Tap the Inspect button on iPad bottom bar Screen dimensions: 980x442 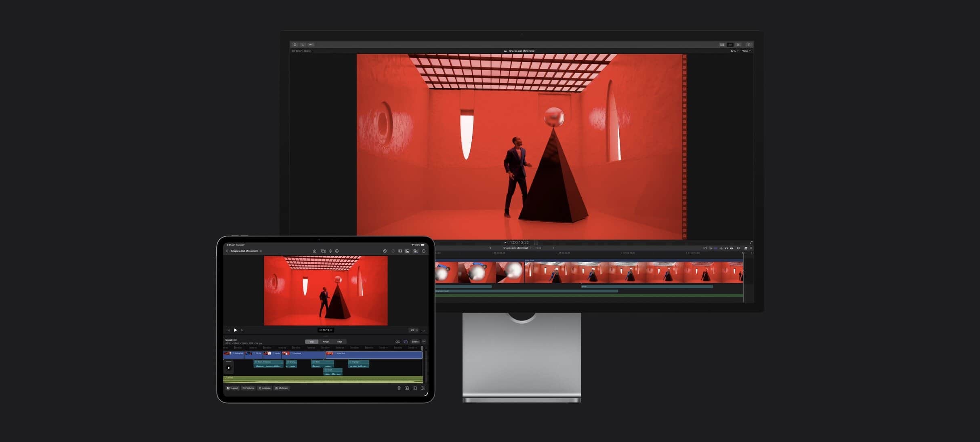232,388
